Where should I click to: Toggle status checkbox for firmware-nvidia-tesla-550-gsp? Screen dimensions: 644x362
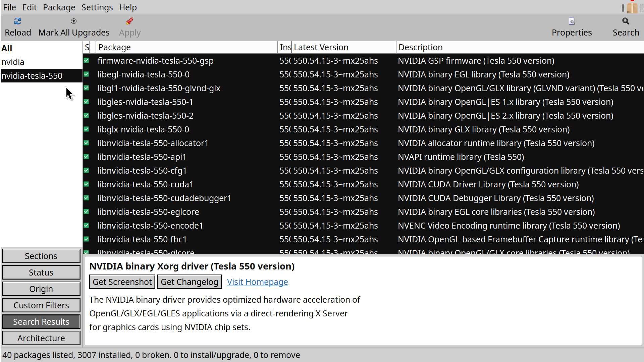(87, 61)
